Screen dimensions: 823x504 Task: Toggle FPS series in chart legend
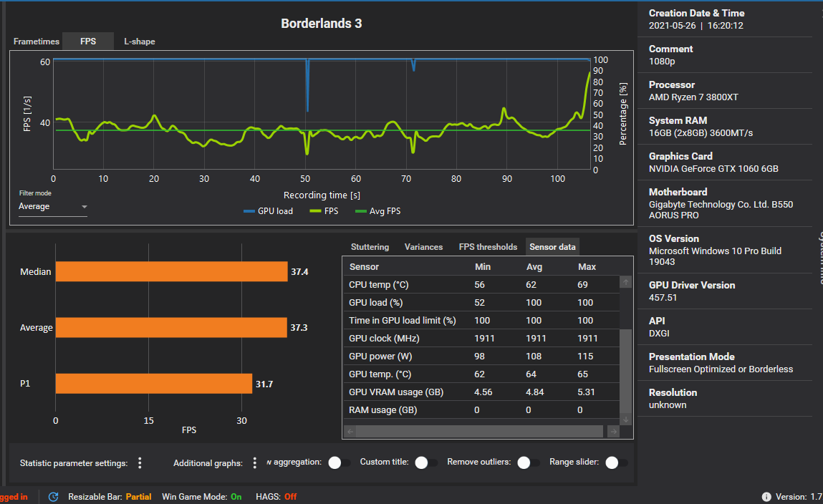coord(324,211)
